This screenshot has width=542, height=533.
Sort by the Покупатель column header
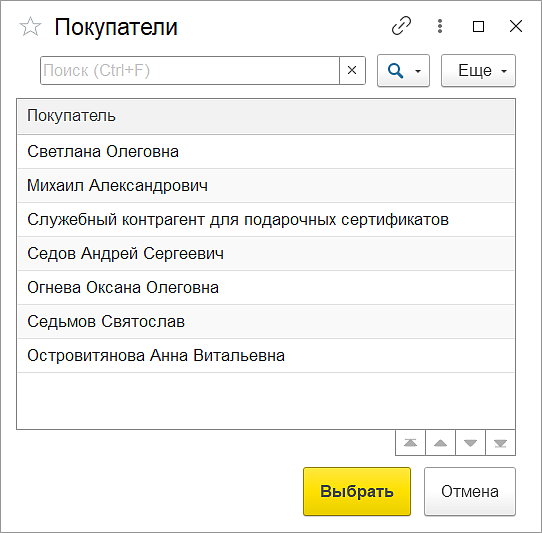[x=266, y=116]
